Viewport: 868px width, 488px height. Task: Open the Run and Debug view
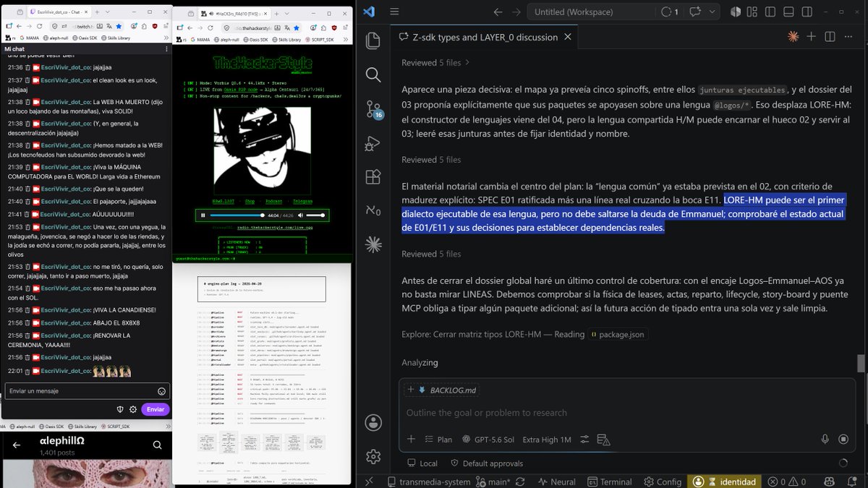[x=373, y=143]
